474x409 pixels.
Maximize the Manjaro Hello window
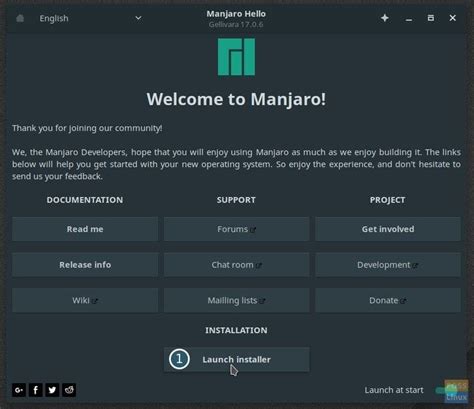[431, 18]
